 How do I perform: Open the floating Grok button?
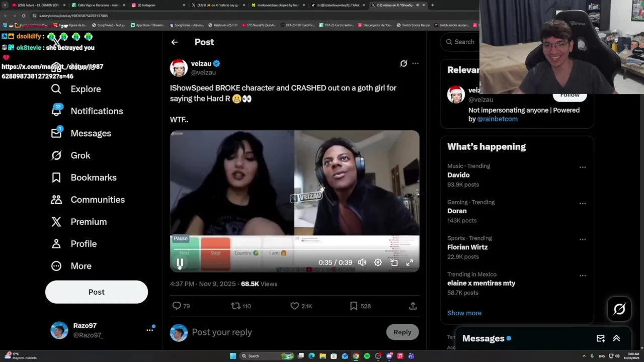point(619,309)
